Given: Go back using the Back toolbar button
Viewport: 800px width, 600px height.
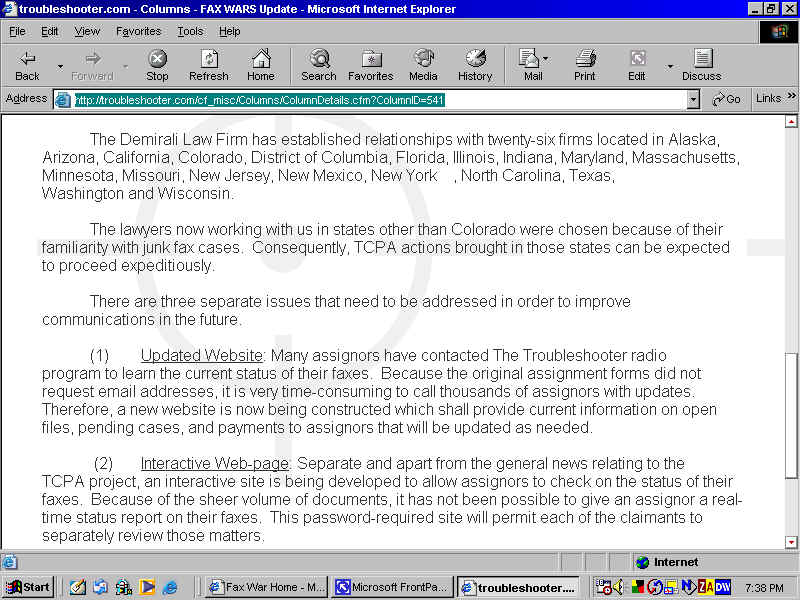Looking at the screenshot, I should click(x=28, y=65).
